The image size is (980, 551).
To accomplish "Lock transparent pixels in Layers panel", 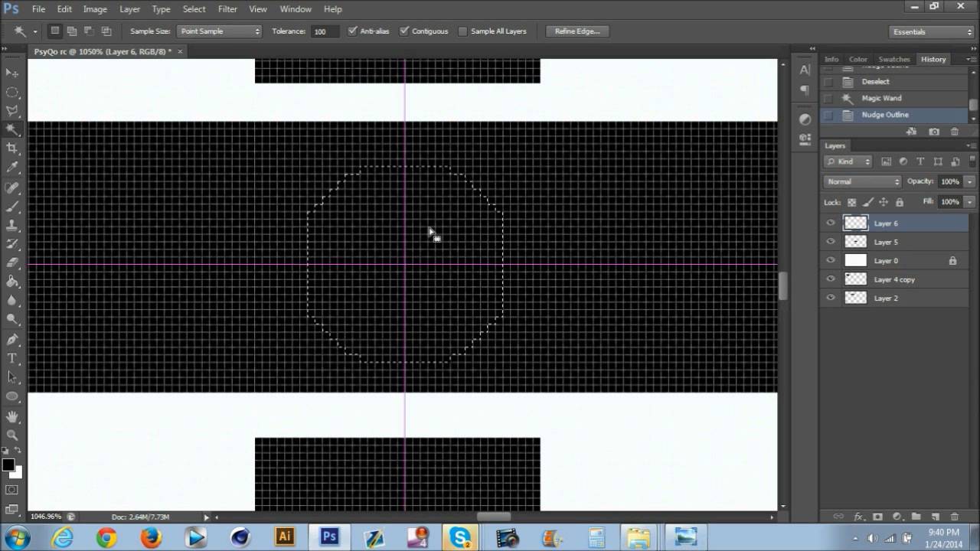I will [x=851, y=202].
